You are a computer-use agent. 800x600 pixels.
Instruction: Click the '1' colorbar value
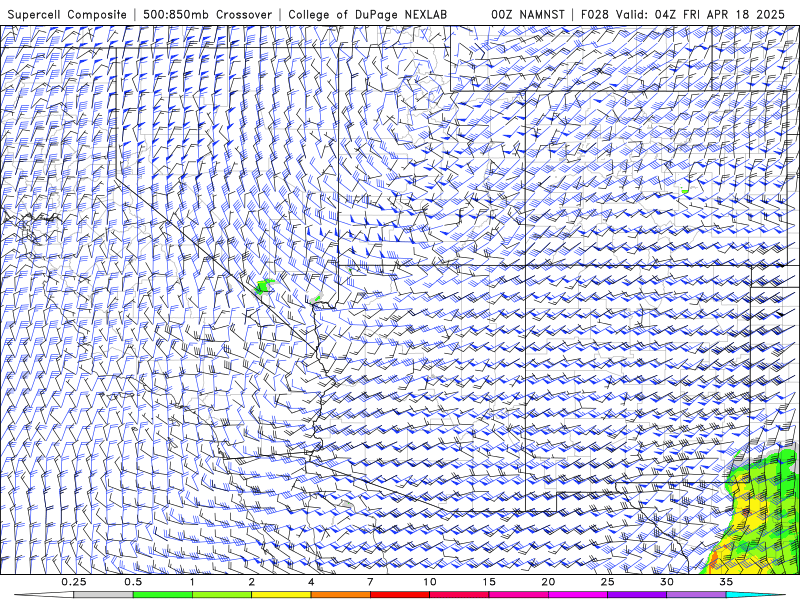[x=192, y=582]
